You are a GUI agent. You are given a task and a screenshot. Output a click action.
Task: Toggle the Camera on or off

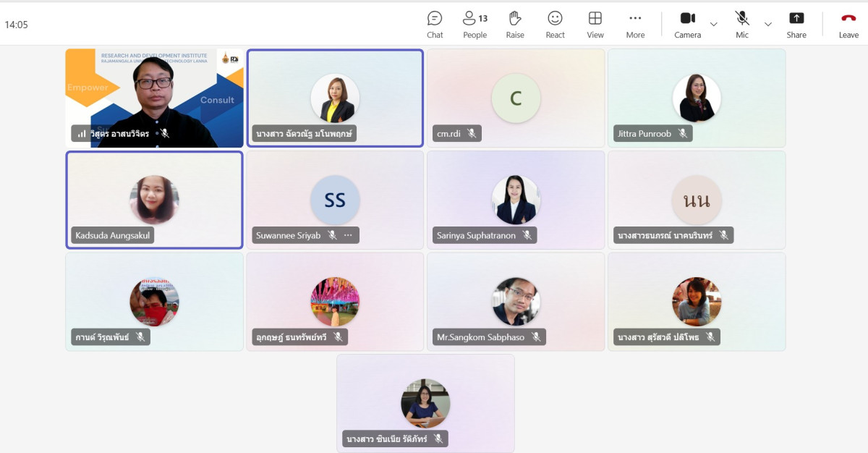point(687,24)
